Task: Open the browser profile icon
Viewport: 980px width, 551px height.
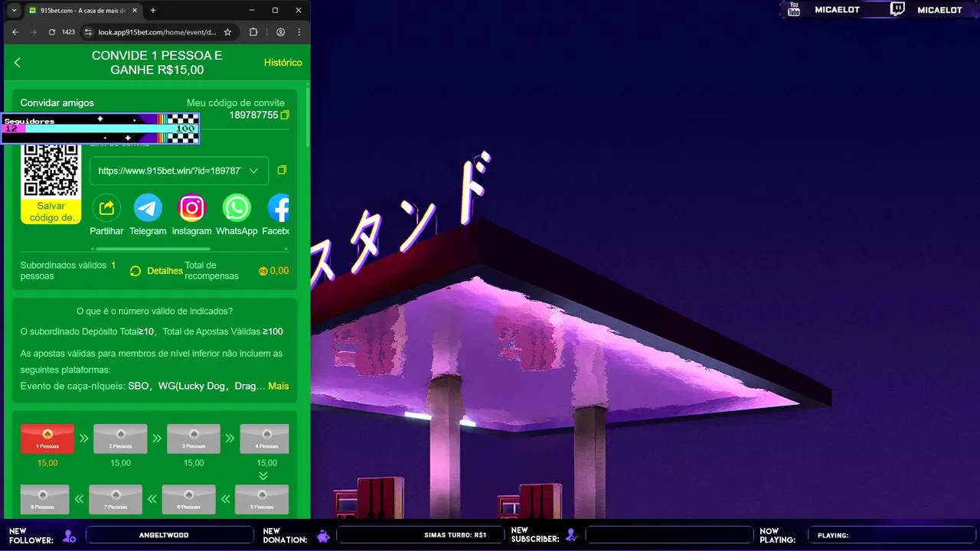Action: point(281,32)
